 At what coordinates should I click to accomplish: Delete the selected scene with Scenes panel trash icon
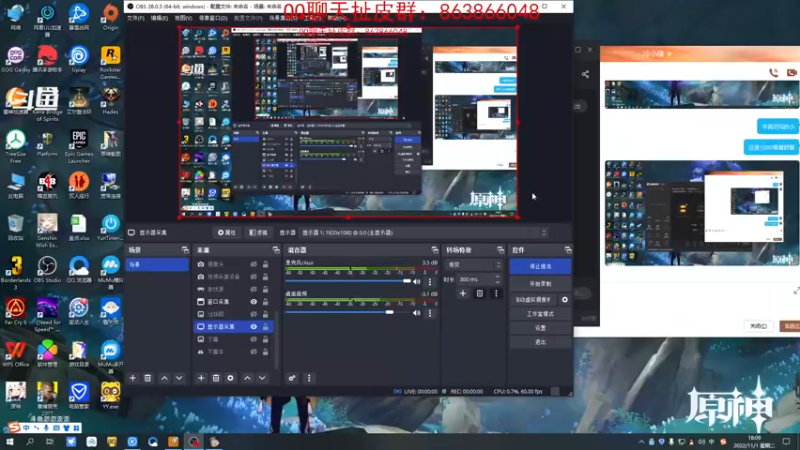click(147, 378)
